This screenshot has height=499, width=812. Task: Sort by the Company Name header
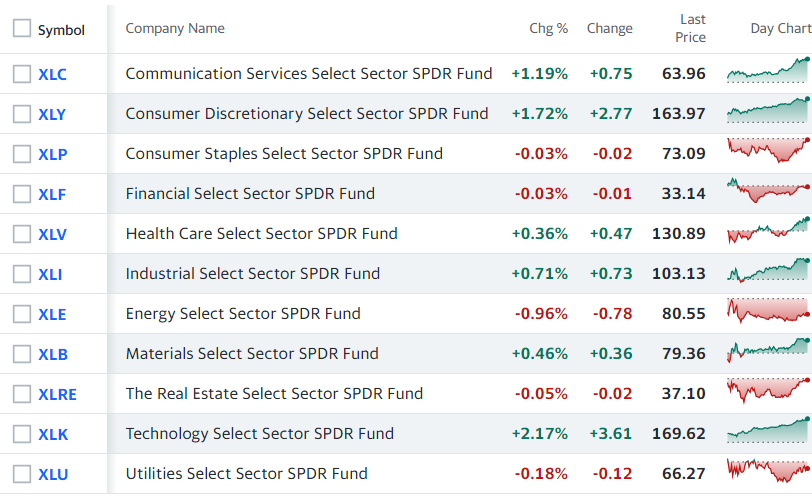click(x=175, y=29)
